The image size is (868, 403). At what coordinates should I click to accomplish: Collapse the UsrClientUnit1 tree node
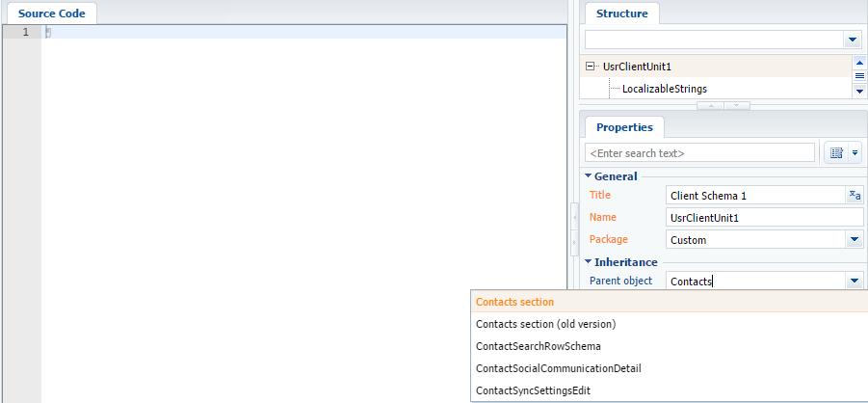click(x=589, y=67)
